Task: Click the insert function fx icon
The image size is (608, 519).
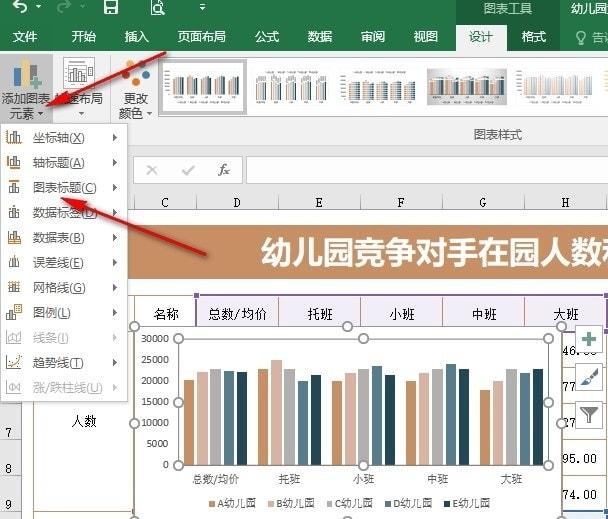Action: point(224,170)
